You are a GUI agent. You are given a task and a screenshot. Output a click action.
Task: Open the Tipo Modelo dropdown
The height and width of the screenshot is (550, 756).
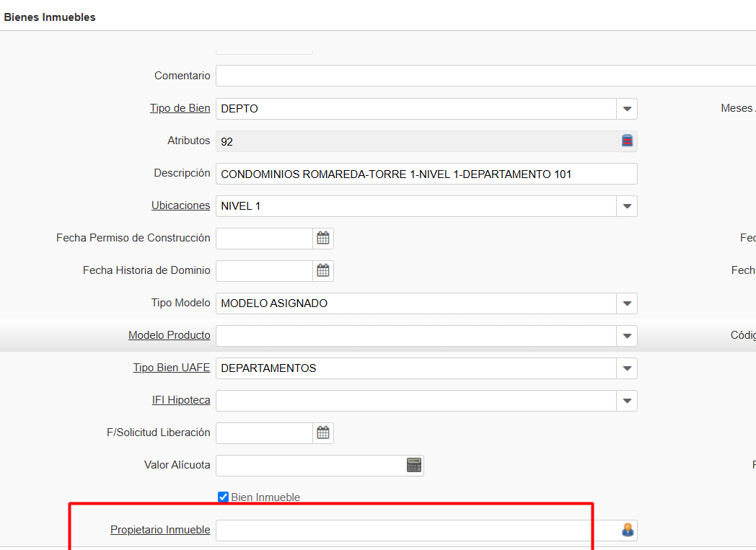pos(627,303)
